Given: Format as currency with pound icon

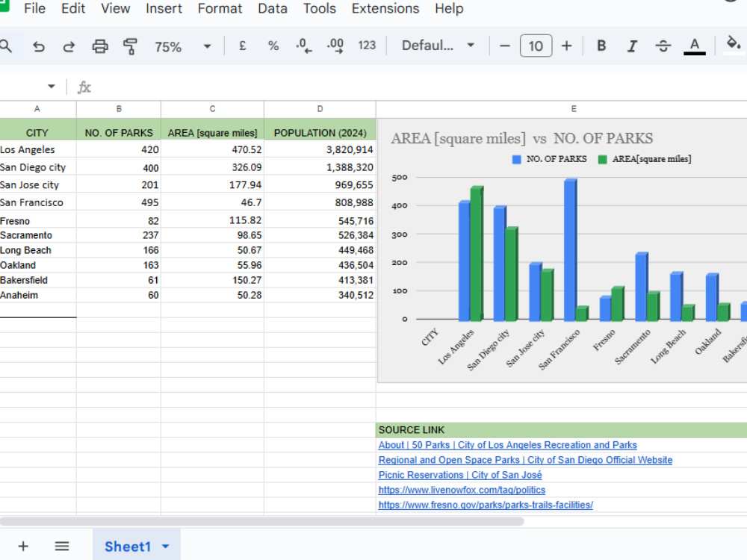Looking at the screenshot, I should (x=243, y=46).
